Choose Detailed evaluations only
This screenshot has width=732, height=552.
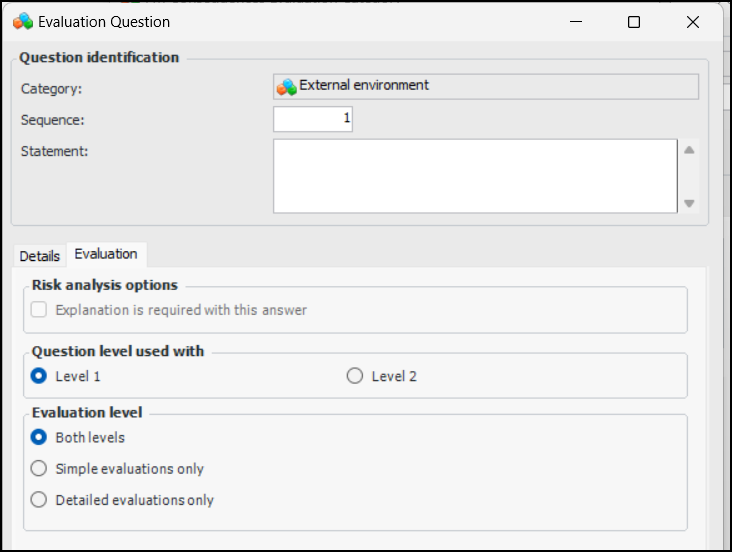click(x=39, y=499)
